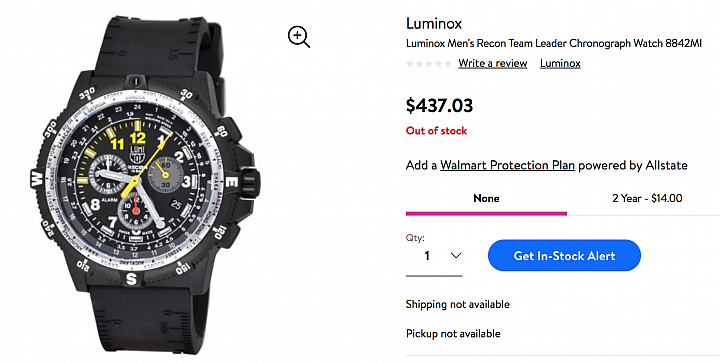Click the first rating star
Image resolution: width=720 pixels, height=362 pixels.
410,64
